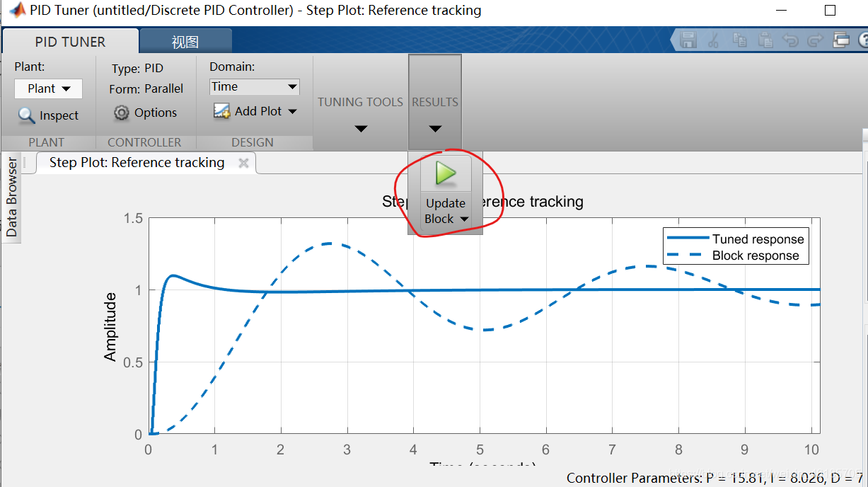Open the Domain Time combo box
The image size is (868, 487).
point(255,86)
